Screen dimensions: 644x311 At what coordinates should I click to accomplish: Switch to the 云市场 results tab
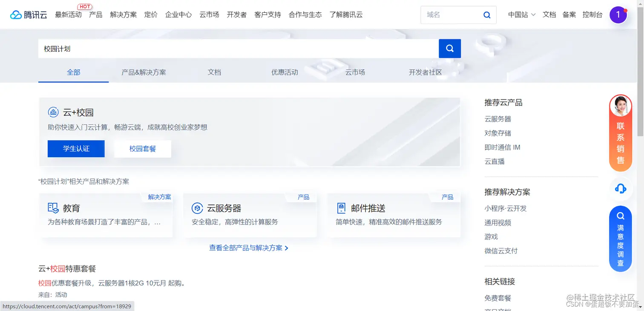(x=355, y=72)
